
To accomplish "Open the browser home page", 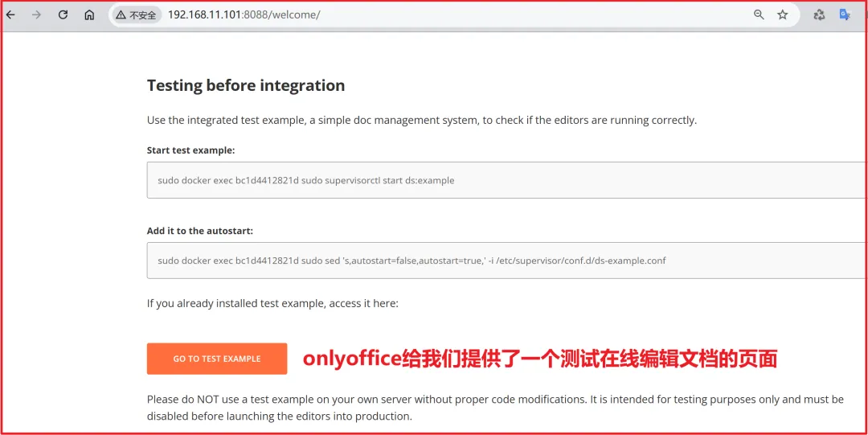I will [x=89, y=15].
